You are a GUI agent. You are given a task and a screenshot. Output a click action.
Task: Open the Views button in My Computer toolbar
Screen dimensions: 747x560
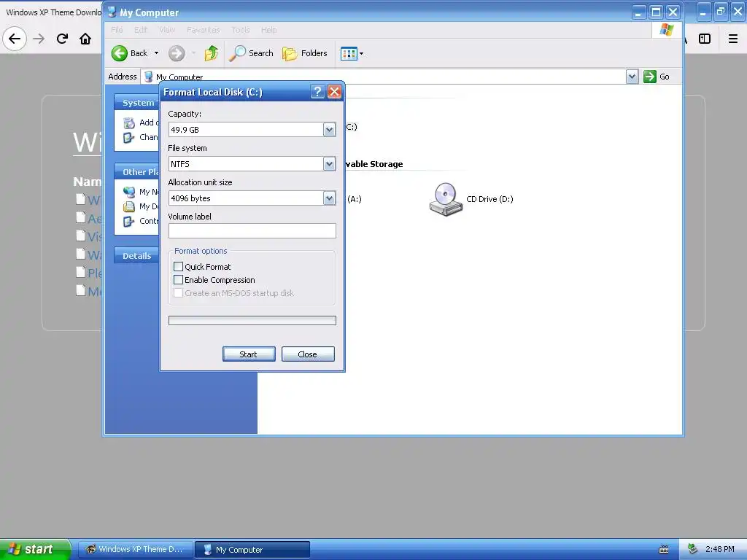tap(349, 53)
